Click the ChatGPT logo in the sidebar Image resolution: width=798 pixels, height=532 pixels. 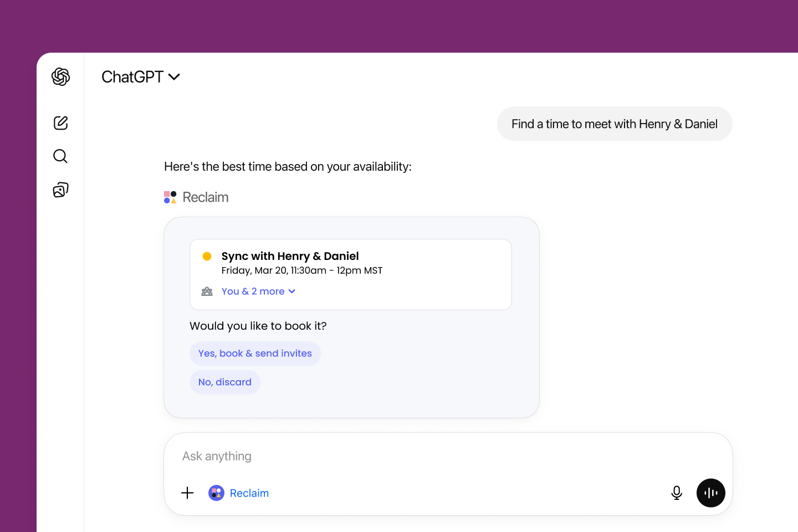pyautogui.click(x=60, y=76)
